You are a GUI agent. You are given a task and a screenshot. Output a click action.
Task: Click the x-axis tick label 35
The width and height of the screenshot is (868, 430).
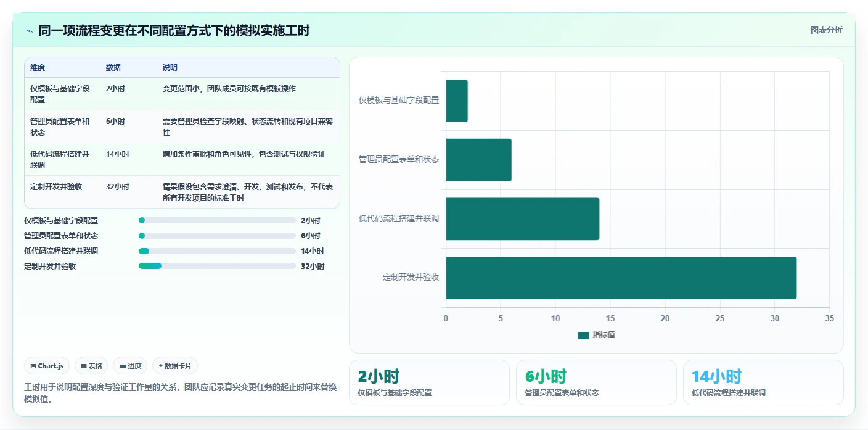click(x=829, y=318)
